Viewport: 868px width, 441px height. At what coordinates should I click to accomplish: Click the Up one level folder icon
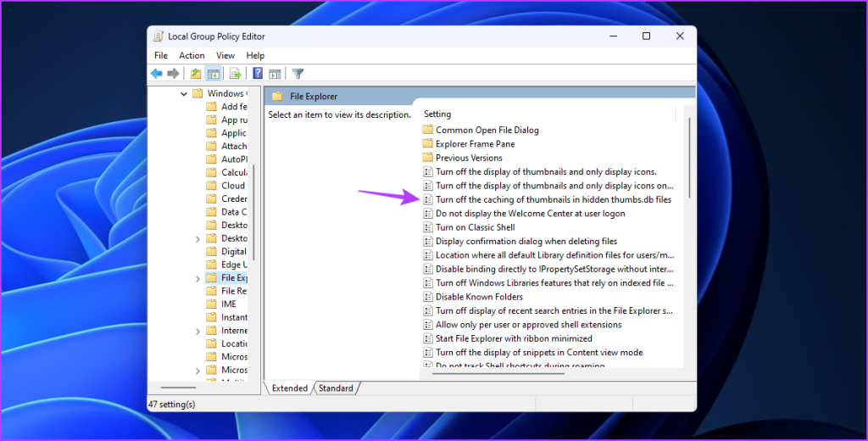tap(196, 74)
